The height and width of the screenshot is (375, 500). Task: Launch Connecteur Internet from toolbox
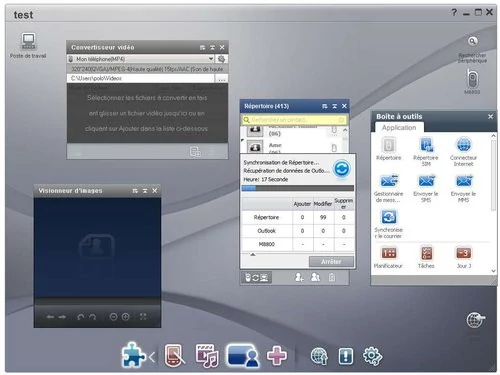(463, 151)
